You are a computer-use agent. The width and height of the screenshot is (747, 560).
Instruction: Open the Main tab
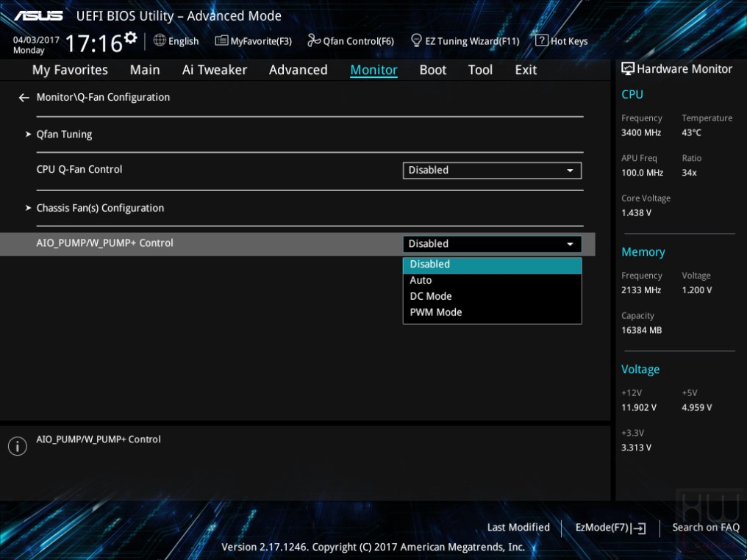coord(145,70)
